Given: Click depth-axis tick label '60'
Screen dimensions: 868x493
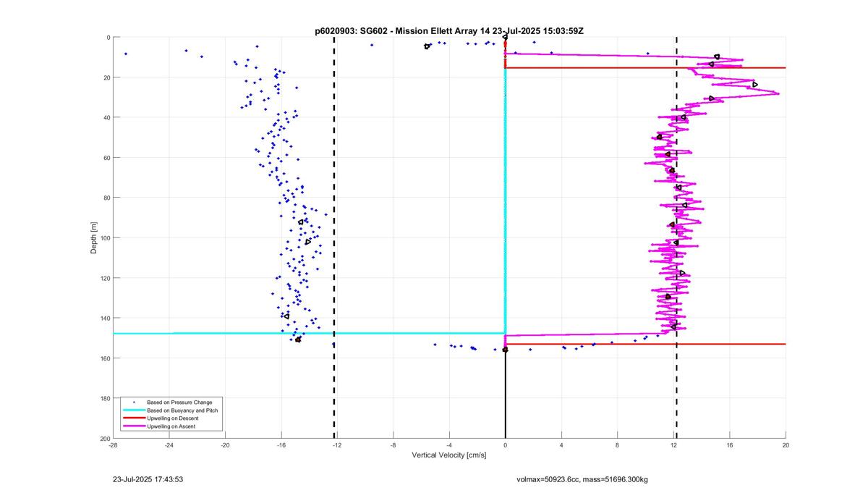Looking at the screenshot, I should coord(106,158).
